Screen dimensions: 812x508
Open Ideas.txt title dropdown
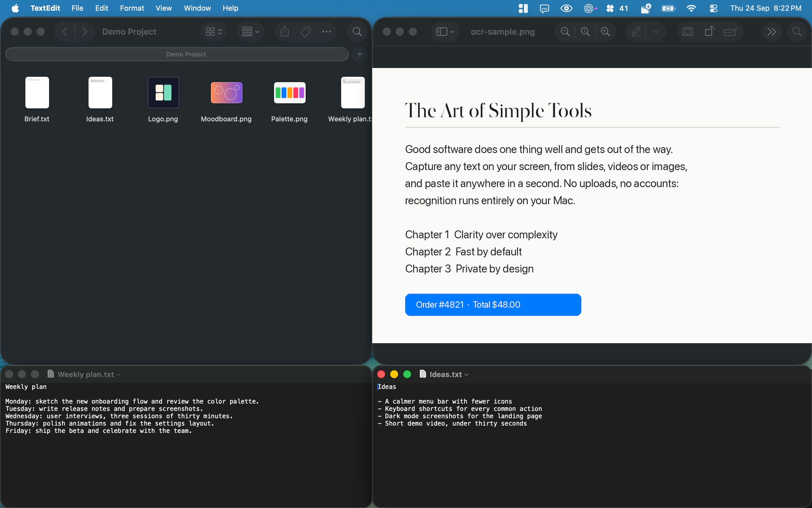466,374
